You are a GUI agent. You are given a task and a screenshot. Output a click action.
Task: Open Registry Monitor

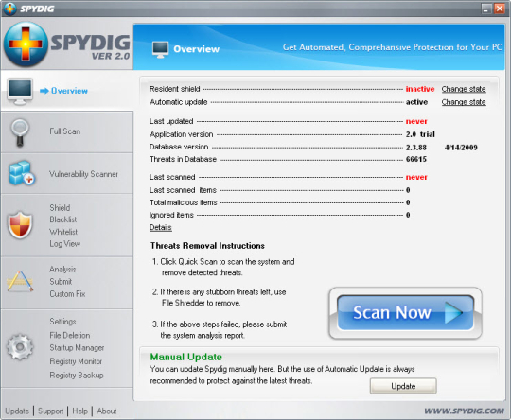tap(76, 361)
